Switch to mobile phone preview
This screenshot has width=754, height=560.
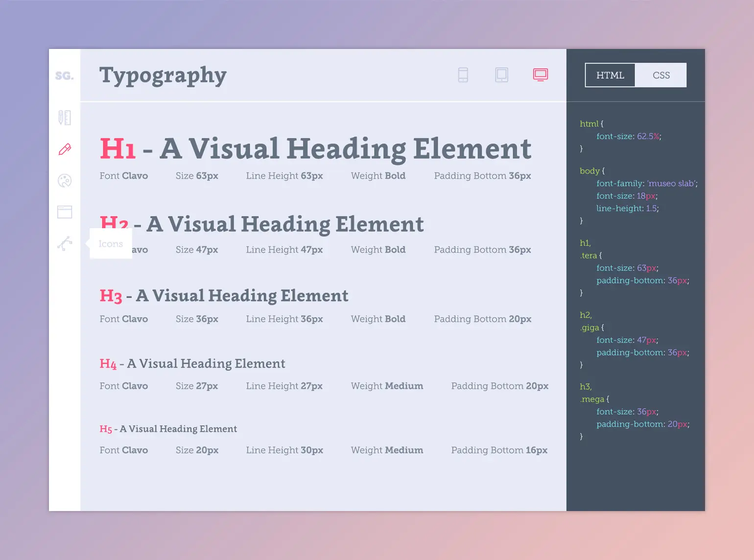[463, 75]
